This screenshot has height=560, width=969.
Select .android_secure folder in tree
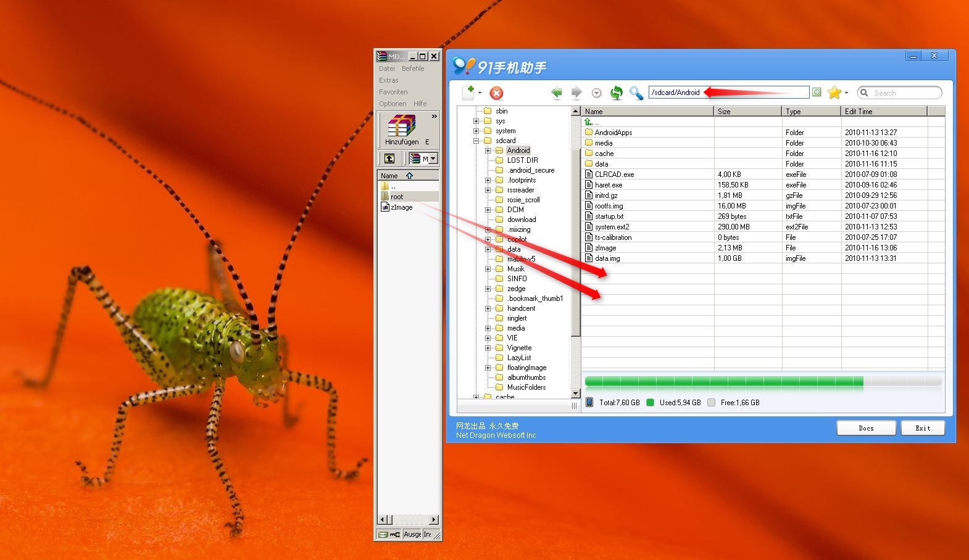(x=530, y=170)
